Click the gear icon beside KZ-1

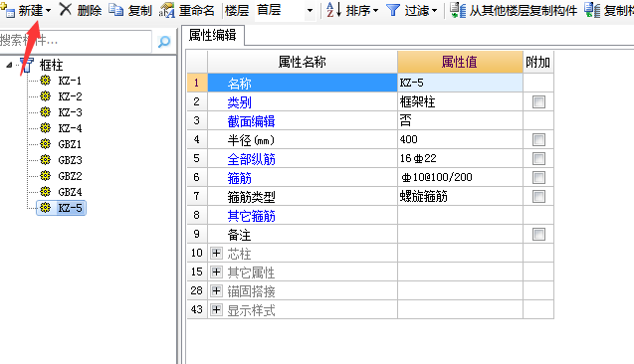(46, 81)
